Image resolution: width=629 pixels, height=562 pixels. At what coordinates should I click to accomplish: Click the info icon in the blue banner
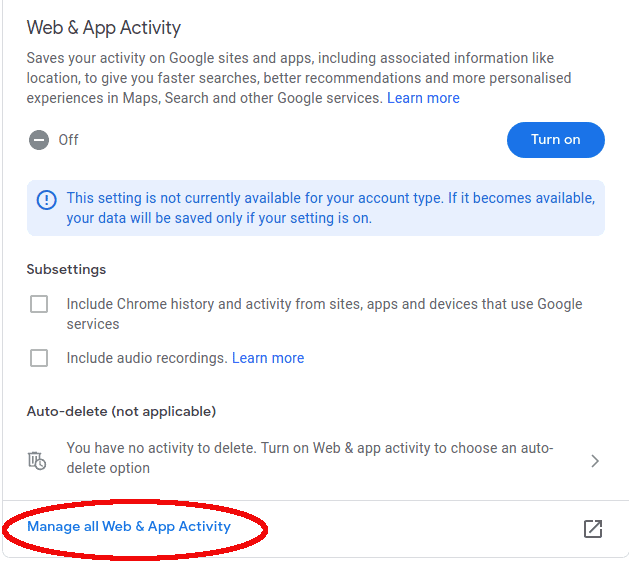coord(47,200)
